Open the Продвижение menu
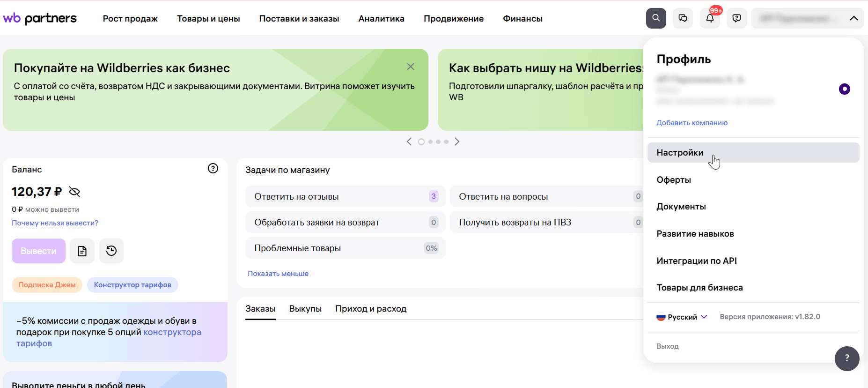 [x=454, y=19]
